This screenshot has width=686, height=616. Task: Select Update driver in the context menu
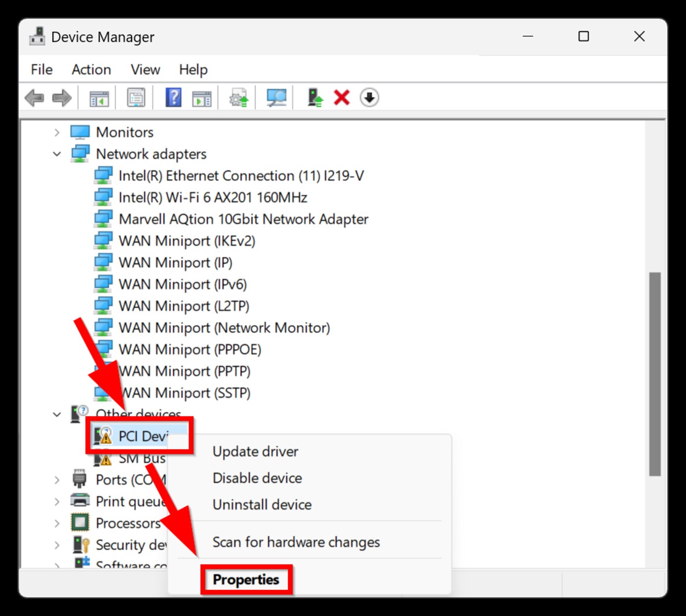tap(255, 451)
